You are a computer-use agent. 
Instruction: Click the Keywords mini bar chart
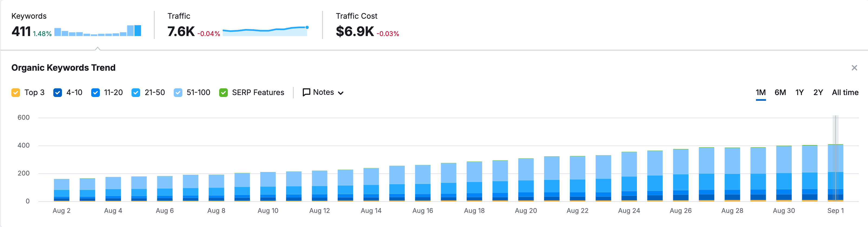click(97, 31)
